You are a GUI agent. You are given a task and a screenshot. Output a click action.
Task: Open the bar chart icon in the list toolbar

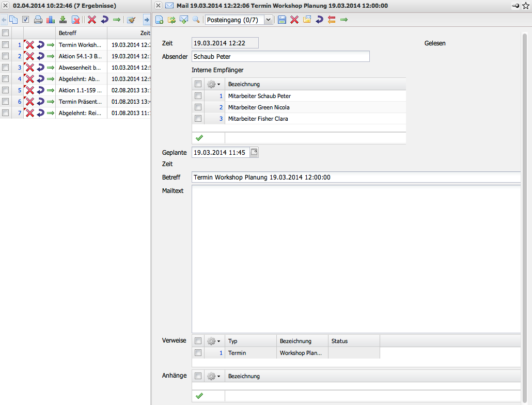pos(51,20)
